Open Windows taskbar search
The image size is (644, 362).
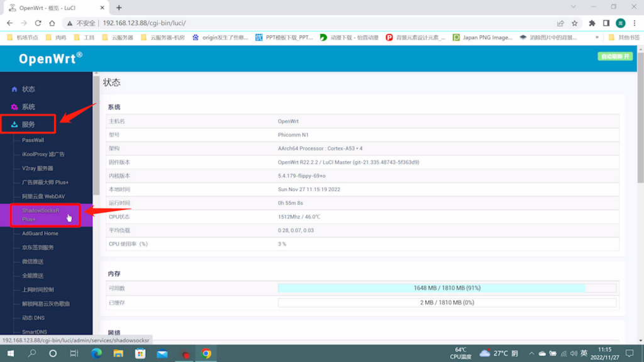pos(31,353)
